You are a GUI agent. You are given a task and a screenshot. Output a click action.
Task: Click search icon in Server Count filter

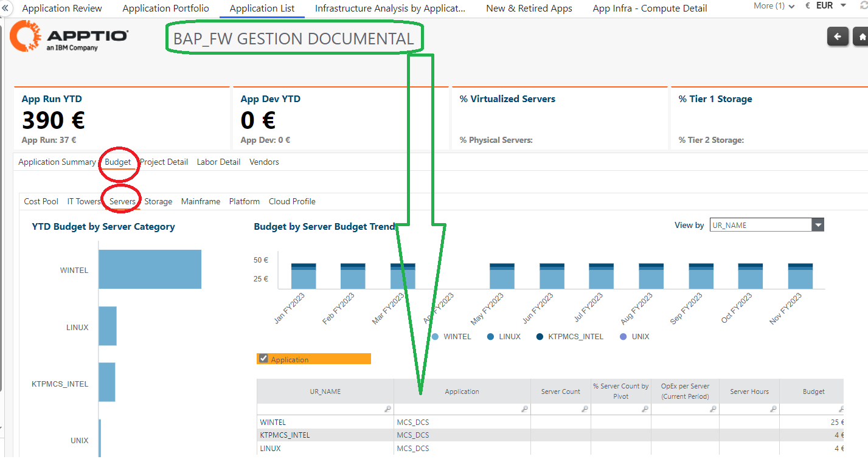[585, 409]
